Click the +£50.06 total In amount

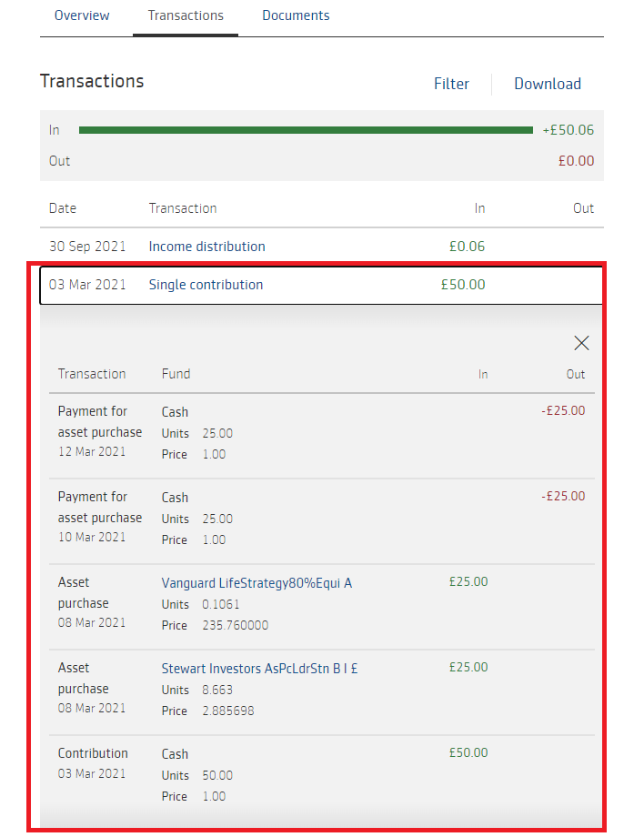pos(568,130)
